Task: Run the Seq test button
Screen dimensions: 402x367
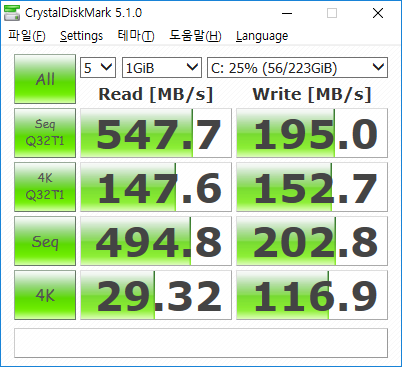Action: [x=45, y=241]
